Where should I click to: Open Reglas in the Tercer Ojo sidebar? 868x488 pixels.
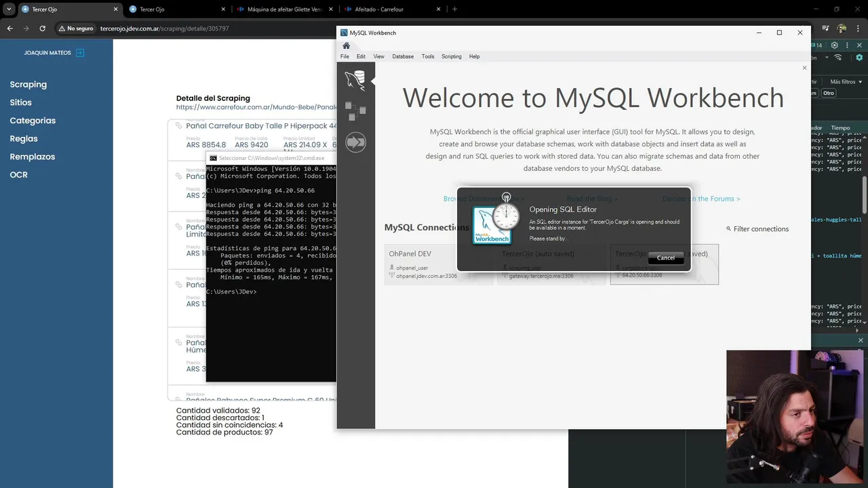click(x=24, y=138)
